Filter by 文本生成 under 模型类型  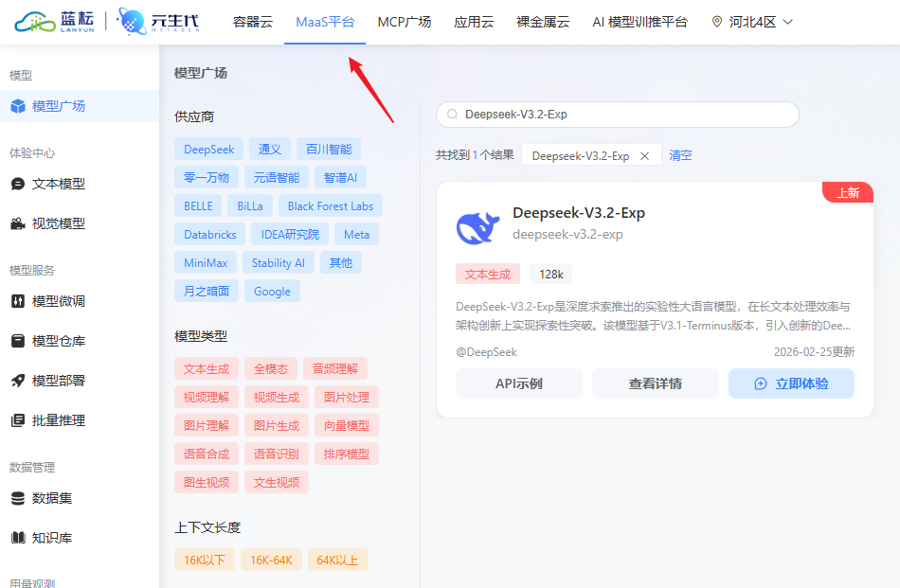point(207,369)
